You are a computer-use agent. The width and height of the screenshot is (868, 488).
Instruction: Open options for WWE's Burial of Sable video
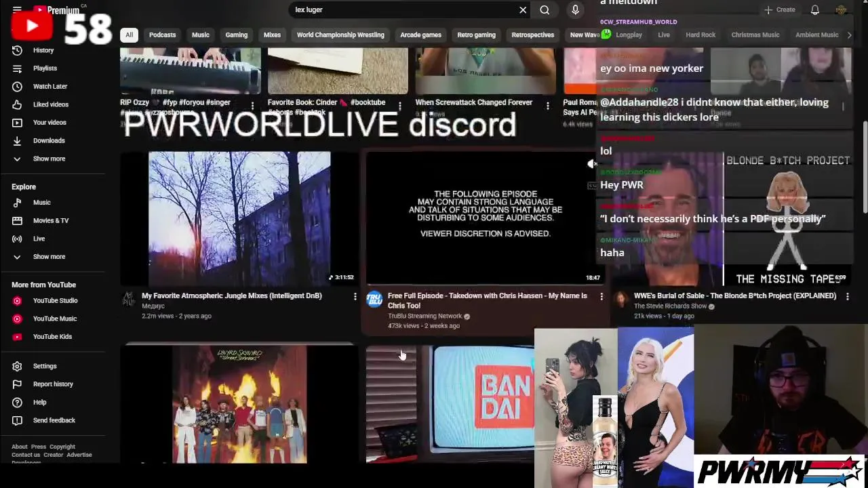pos(847,296)
